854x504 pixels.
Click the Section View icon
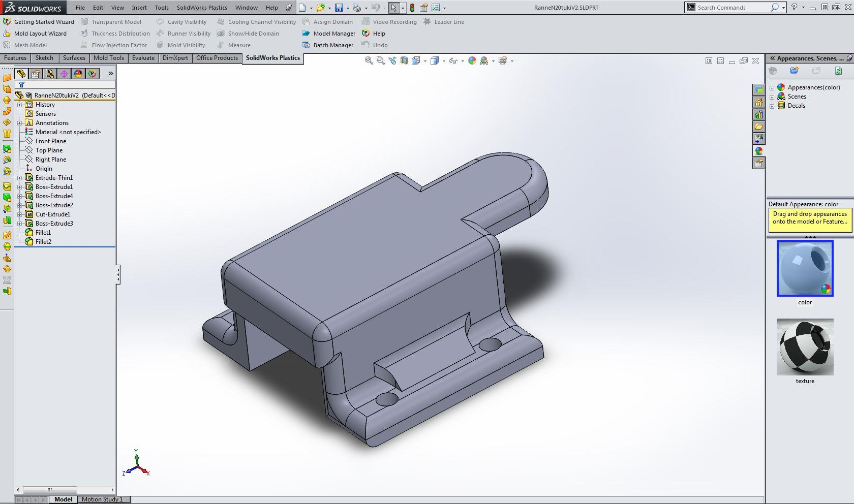pyautogui.click(x=404, y=60)
